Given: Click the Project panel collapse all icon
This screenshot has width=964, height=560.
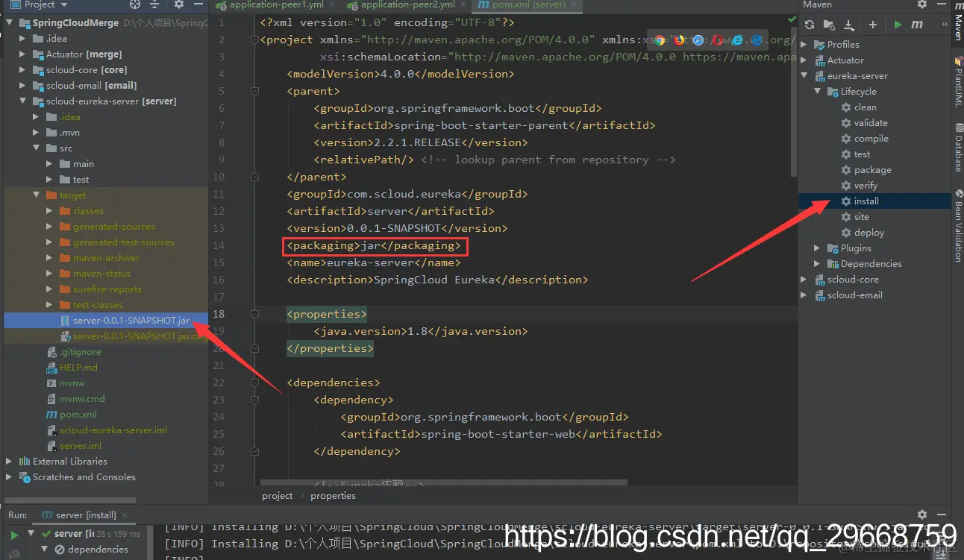Looking at the screenshot, I should [x=154, y=4].
